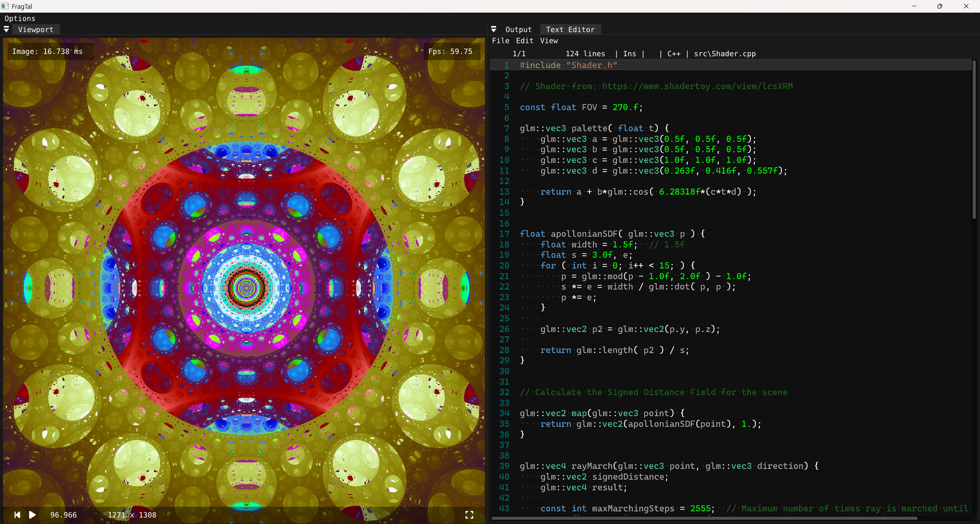The image size is (980, 524).
Task: Click the src\Shader.cpp filename label
Action: pyautogui.click(x=726, y=53)
